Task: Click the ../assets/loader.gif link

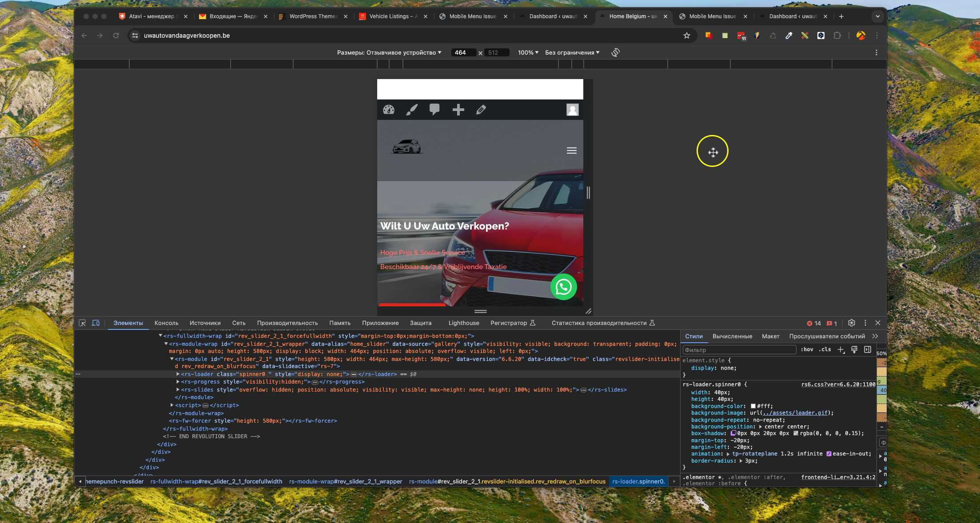Action: (795, 413)
